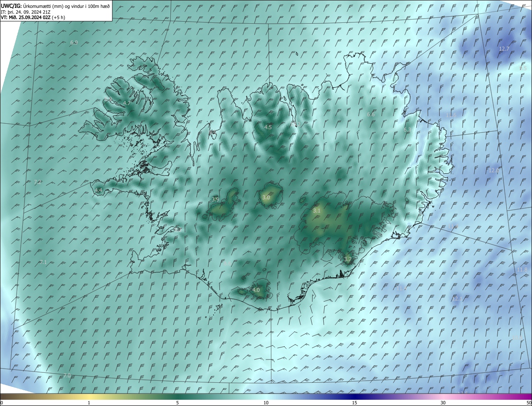Click the legend tick label 15

coord(355,403)
